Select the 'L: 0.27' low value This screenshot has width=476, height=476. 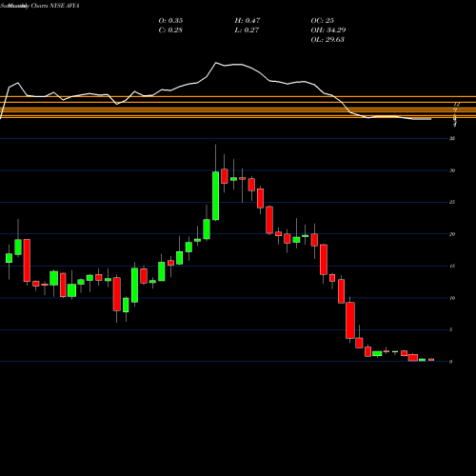click(247, 30)
